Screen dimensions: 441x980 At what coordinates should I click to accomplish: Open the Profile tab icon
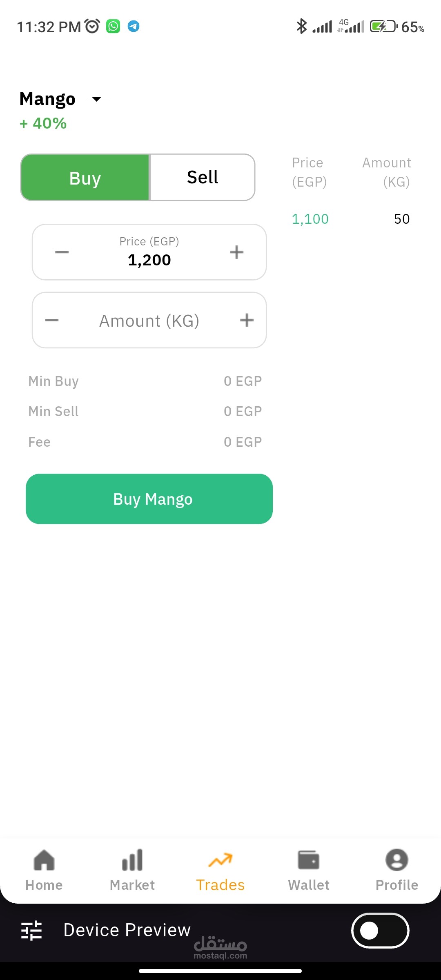[396, 860]
